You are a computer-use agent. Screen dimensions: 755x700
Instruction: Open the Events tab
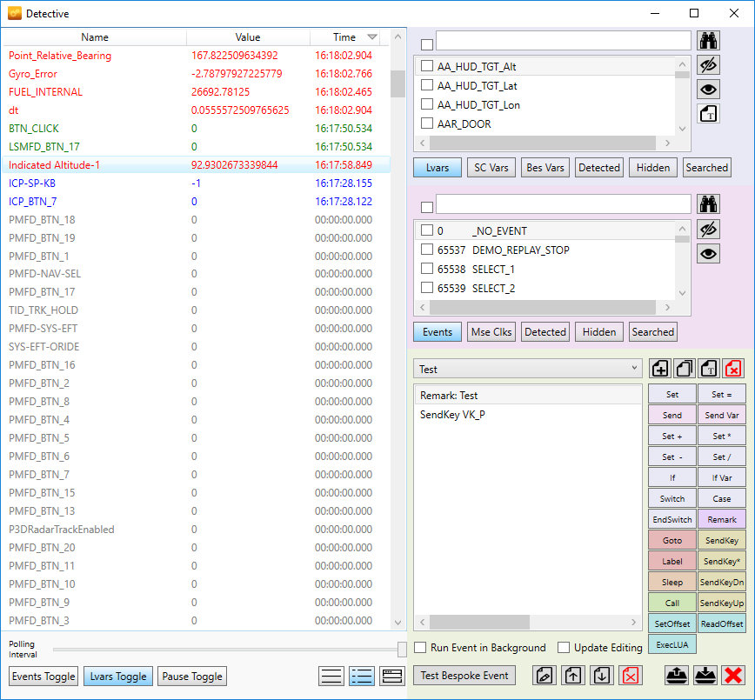(x=438, y=331)
